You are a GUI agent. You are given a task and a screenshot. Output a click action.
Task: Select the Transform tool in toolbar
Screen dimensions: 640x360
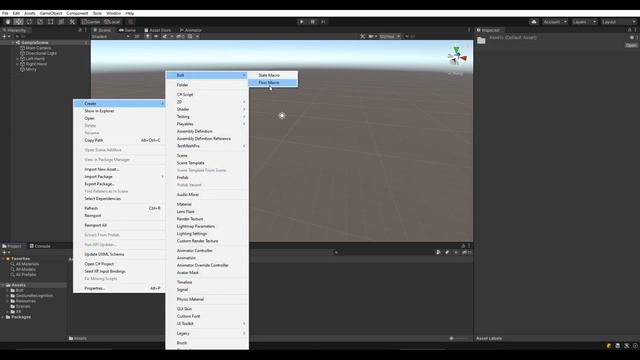[x=61, y=22]
